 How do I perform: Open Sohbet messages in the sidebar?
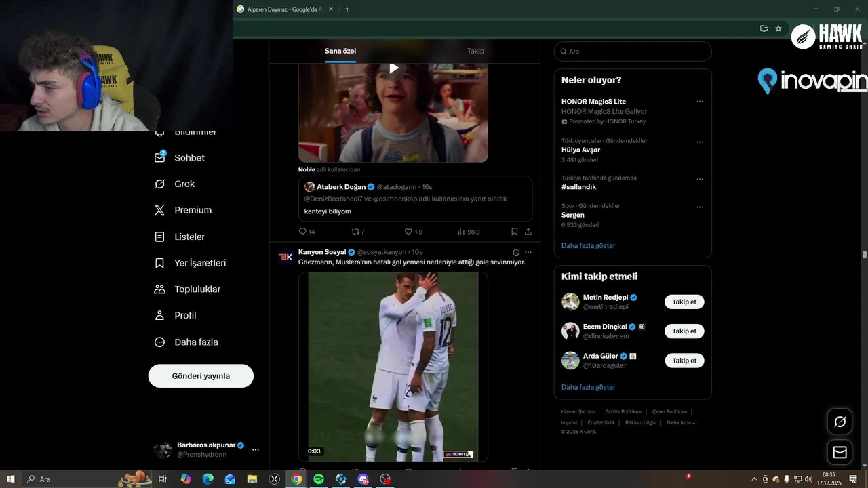[x=180, y=157]
